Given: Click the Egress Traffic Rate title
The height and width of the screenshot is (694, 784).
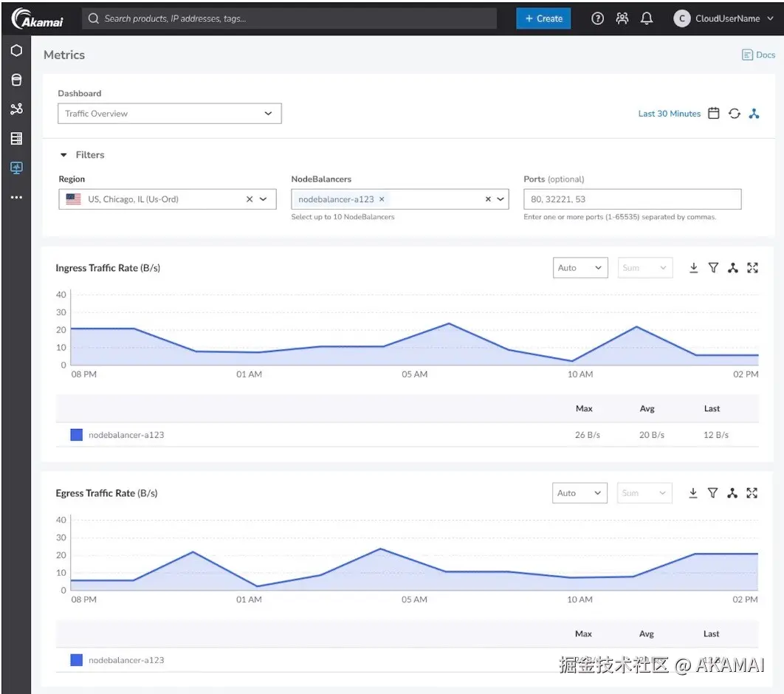Looking at the screenshot, I should pyautogui.click(x=106, y=493).
